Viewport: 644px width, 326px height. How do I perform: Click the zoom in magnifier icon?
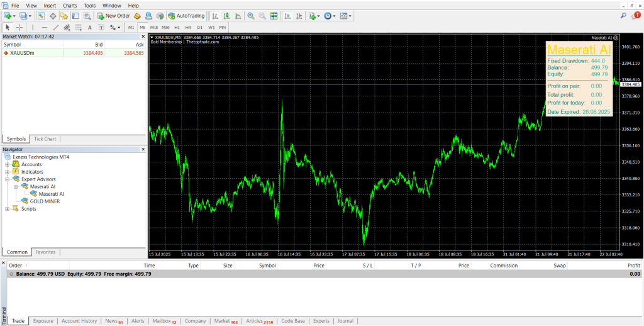251,16
